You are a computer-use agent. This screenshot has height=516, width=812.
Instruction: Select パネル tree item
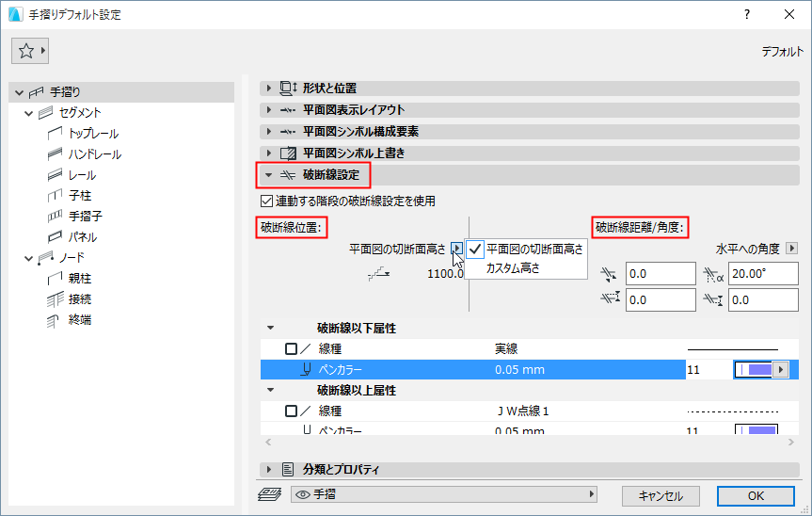tap(83, 236)
